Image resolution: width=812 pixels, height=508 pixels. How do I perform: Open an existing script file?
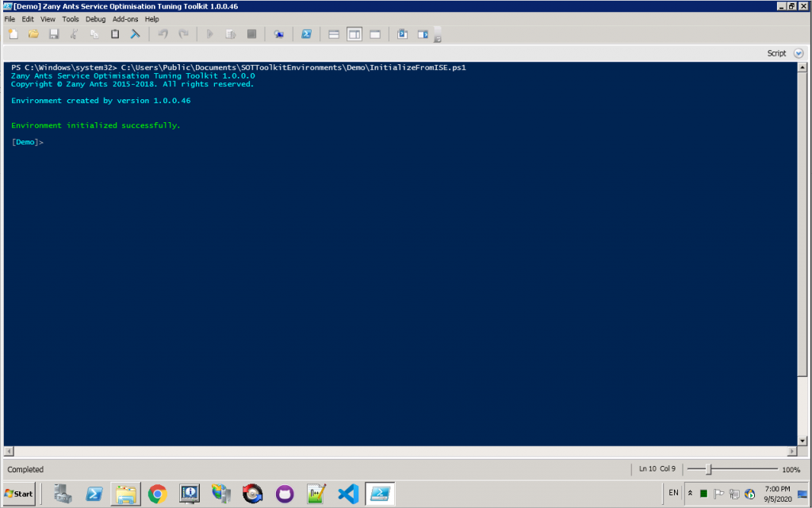tap(33, 34)
